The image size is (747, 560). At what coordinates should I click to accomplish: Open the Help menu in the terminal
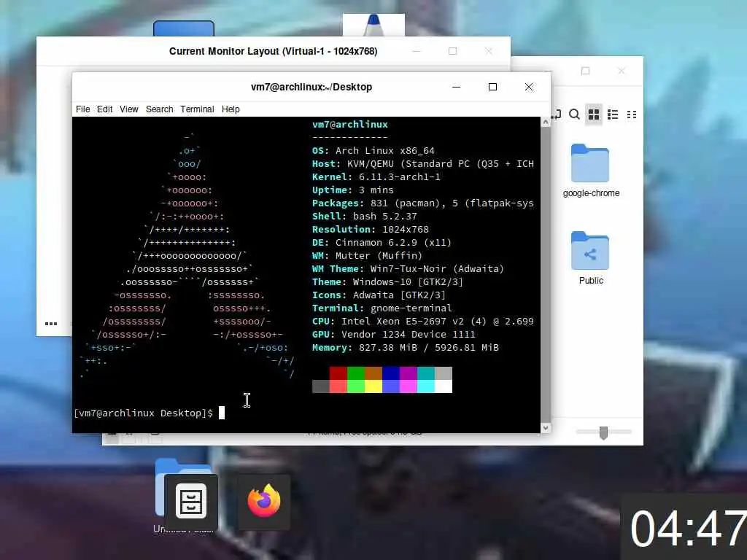(231, 109)
